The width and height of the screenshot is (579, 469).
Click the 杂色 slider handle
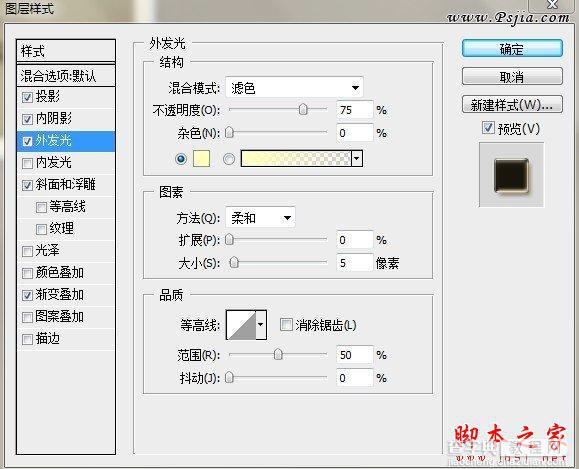pos(229,132)
